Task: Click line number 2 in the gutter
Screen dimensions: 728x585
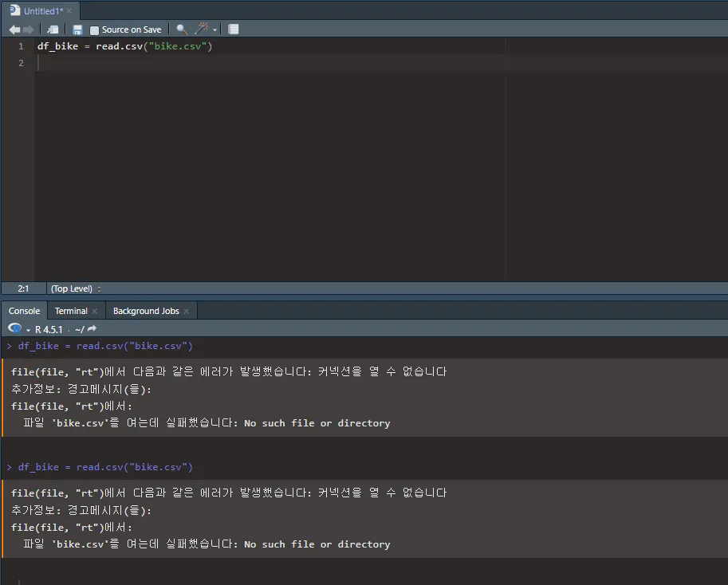Action: (21, 63)
